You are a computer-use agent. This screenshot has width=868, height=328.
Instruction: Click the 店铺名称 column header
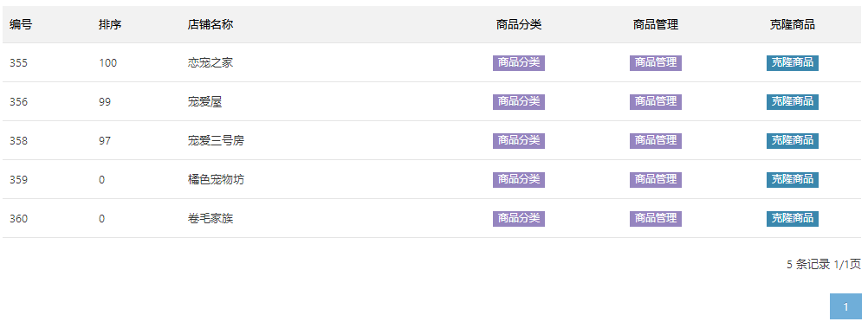(211, 25)
